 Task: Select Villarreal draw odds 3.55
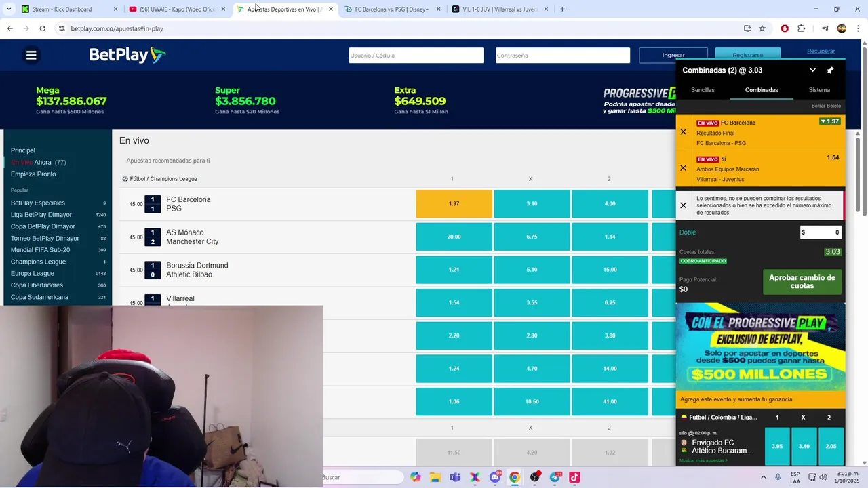[x=532, y=303]
